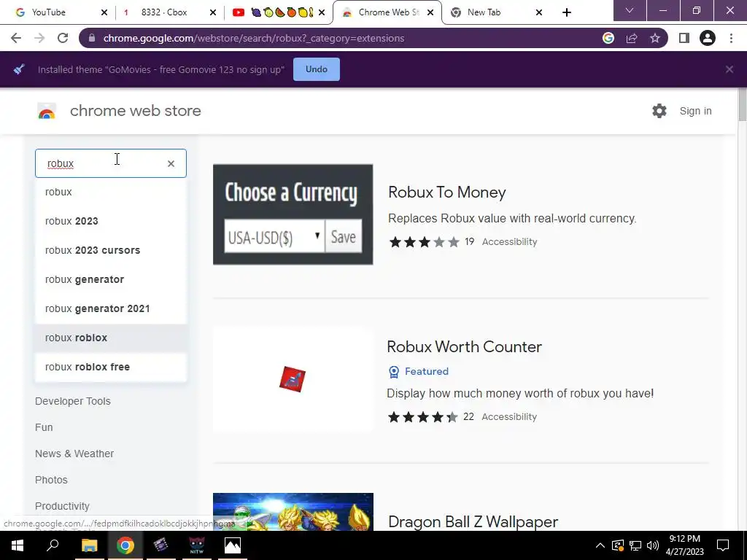Open the NITW app in taskbar
This screenshot has height=560, width=747.
point(197,545)
